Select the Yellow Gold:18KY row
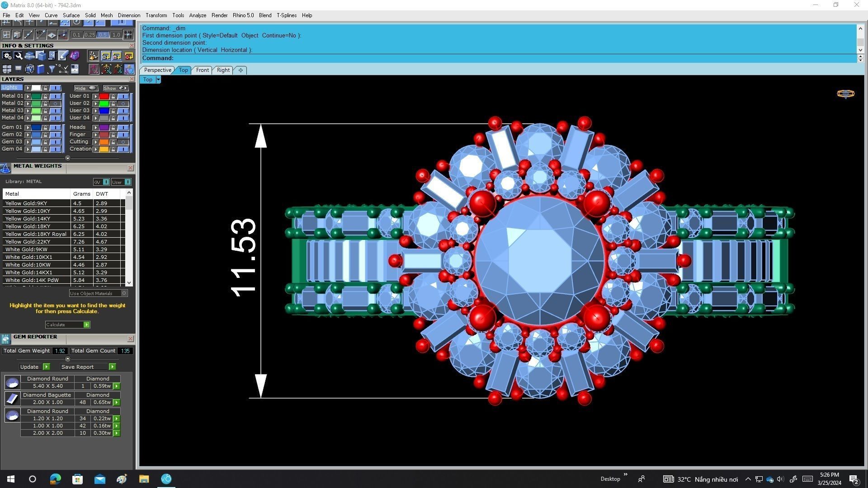This screenshot has width=868, height=488. (28, 226)
